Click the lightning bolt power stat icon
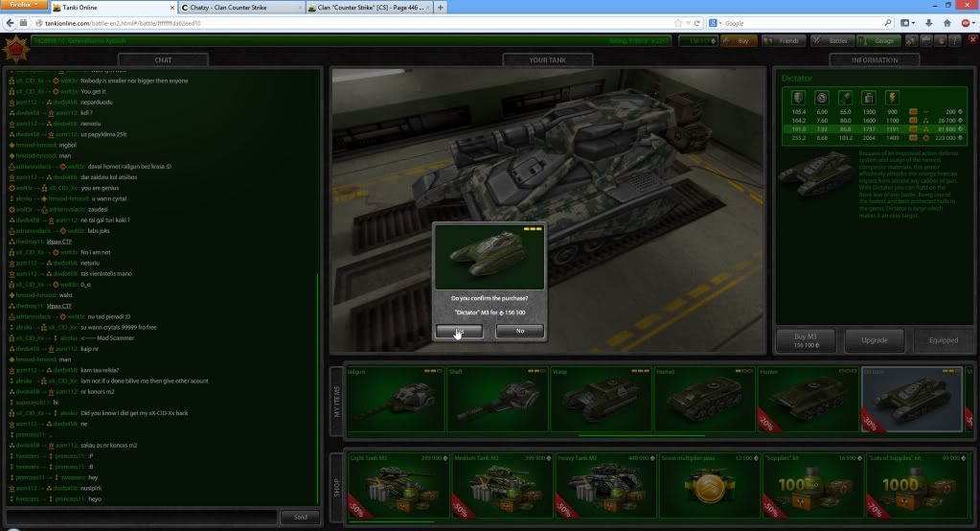 (892, 98)
